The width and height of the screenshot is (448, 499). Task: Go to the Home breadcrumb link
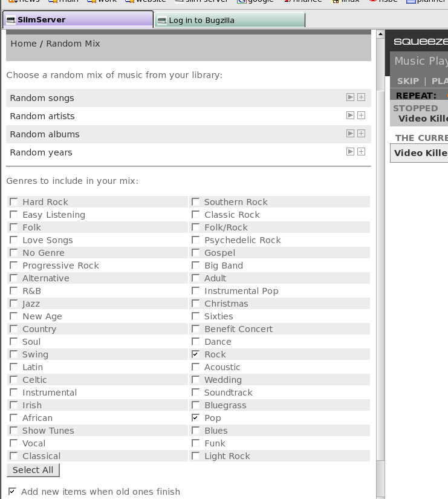pyautogui.click(x=24, y=44)
